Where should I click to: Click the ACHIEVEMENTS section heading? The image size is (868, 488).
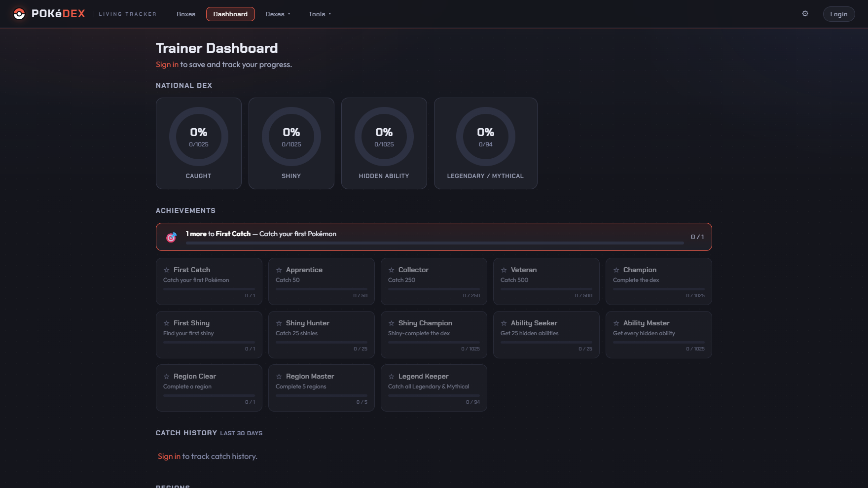[185, 210]
